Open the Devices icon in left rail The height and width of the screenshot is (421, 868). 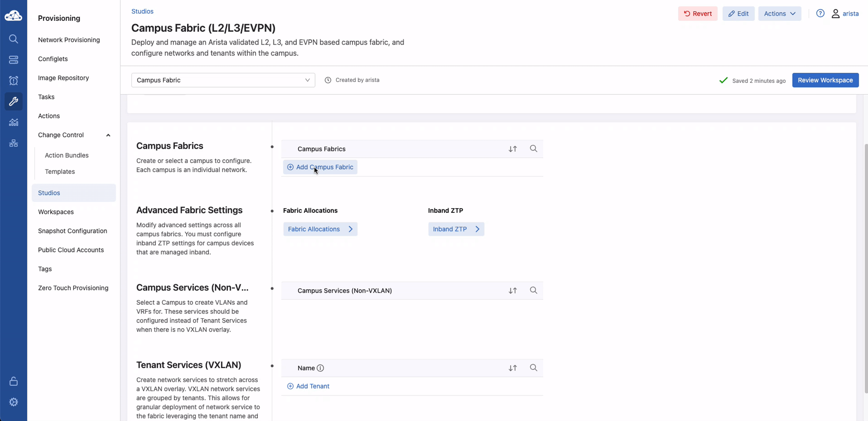click(13, 60)
